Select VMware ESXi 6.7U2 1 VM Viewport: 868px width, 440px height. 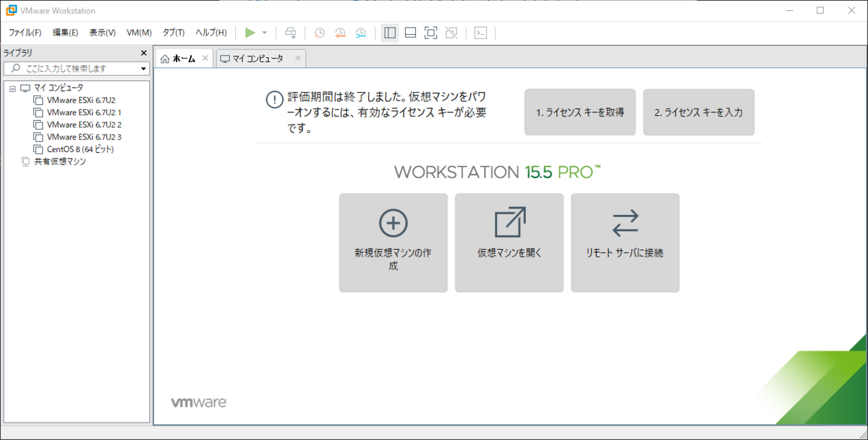(84, 112)
